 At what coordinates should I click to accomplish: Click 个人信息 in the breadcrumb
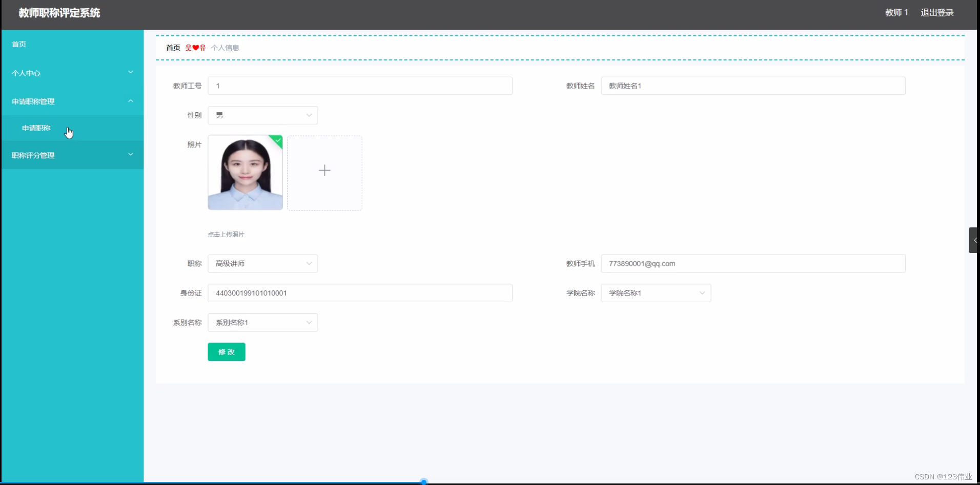point(226,47)
